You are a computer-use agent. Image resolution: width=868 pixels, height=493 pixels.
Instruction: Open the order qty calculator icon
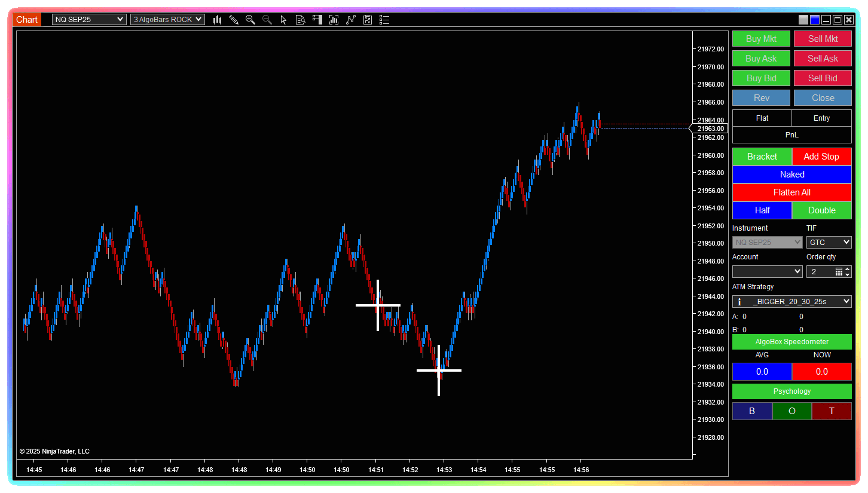pyautogui.click(x=839, y=272)
